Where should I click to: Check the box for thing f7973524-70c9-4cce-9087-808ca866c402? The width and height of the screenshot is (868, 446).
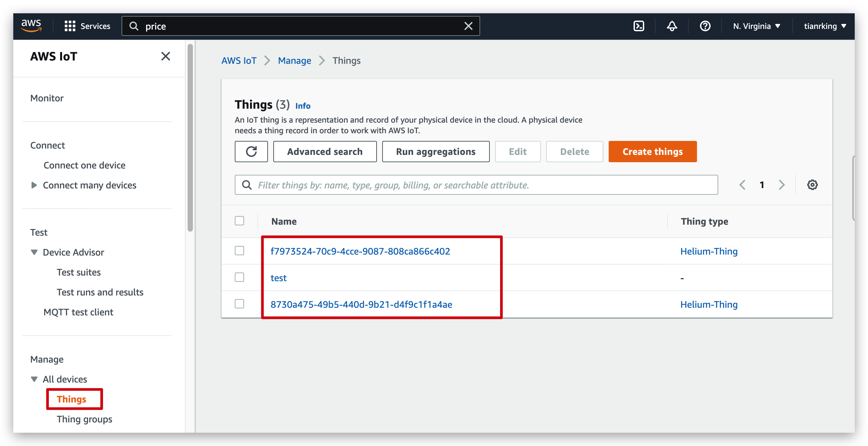(239, 251)
